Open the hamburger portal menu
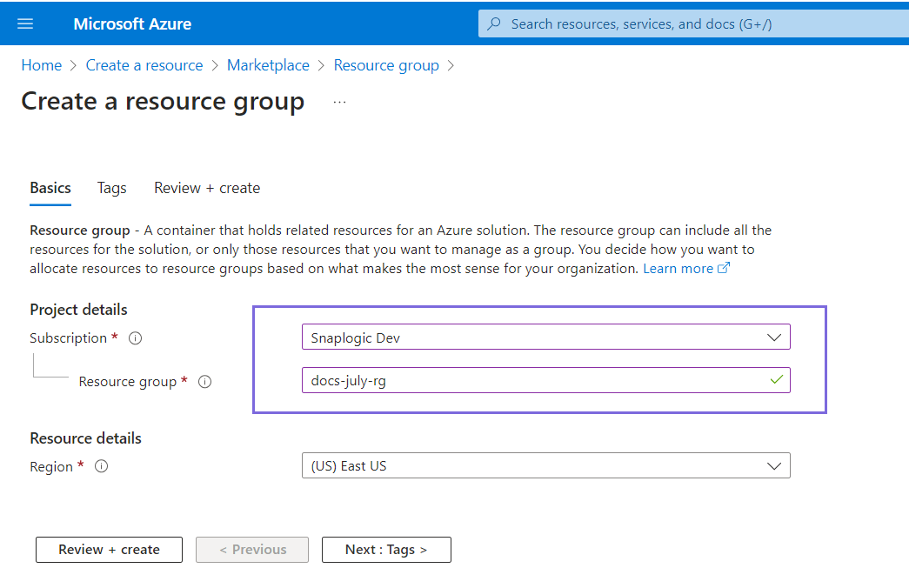 (x=25, y=23)
